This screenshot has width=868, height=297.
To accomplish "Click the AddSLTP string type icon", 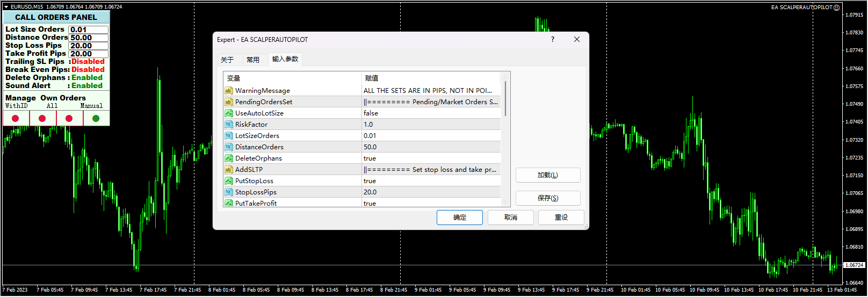I will click(228, 170).
